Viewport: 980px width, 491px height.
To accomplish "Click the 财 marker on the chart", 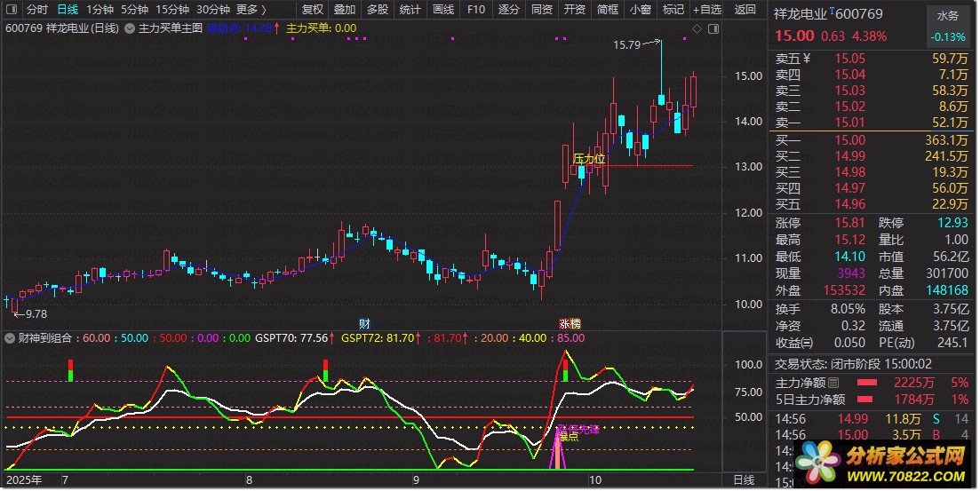I will coord(363,323).
